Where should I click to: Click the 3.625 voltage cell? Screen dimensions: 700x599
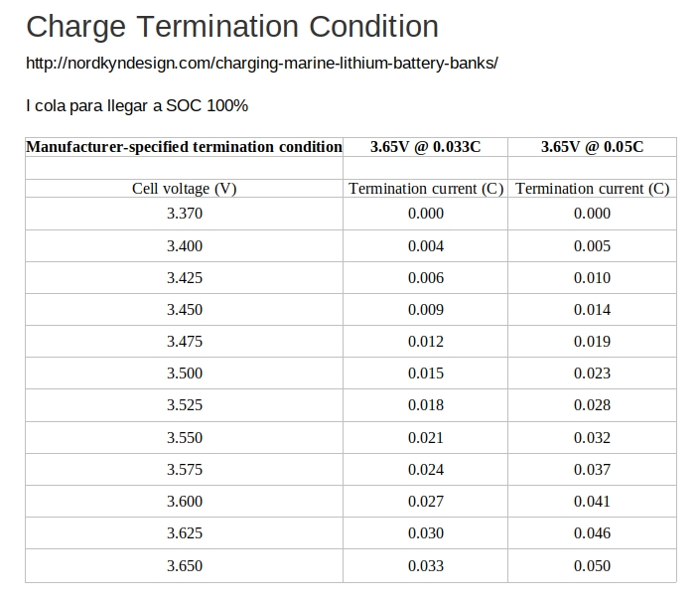tap(184, 532)
